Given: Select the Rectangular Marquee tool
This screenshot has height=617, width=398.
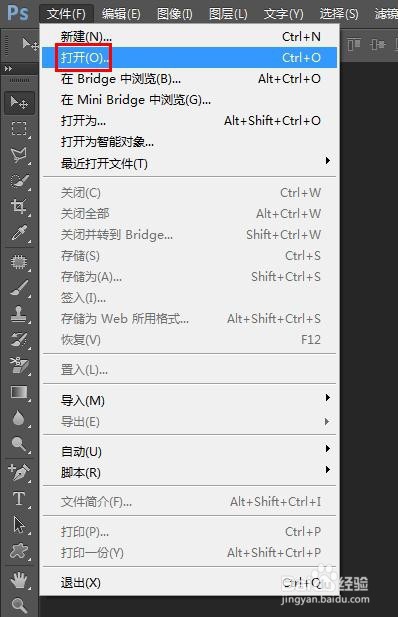Looking at the screenshot, I should click(19, 129).
